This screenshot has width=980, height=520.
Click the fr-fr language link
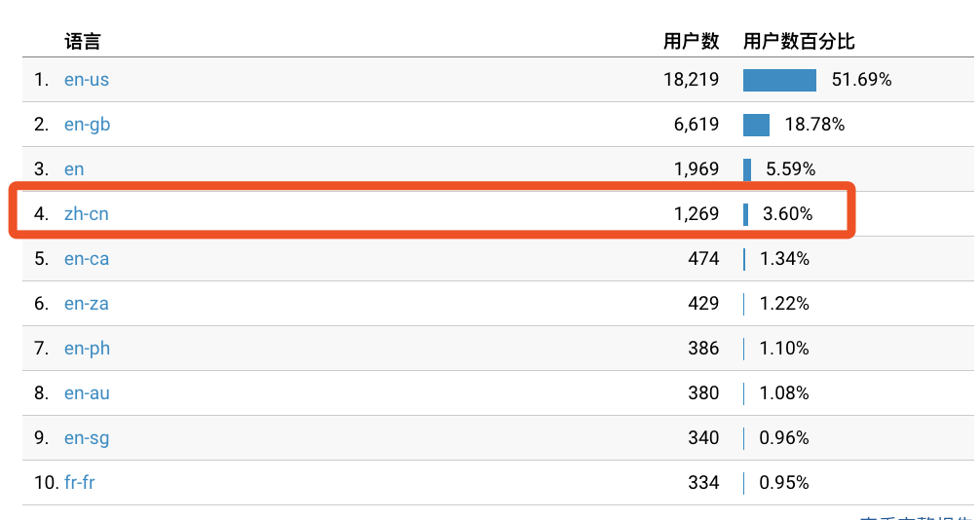pyautogui.click(x=79, y=482)
